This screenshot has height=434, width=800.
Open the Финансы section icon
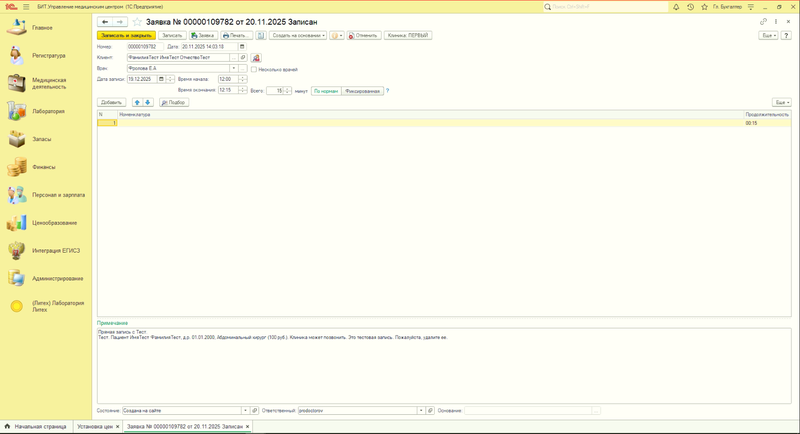click(x=17, y=167)
